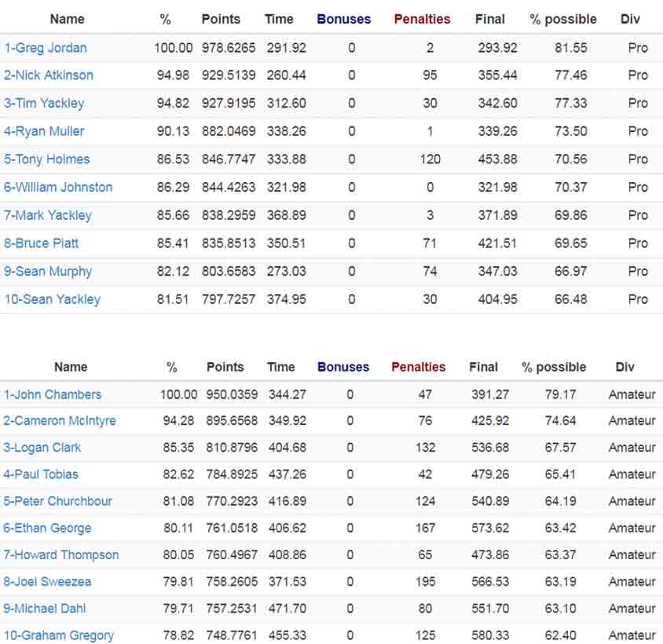663x644 pixels.
Task: Open 1-John Chambers amateur link
Action: click(53, 394)
